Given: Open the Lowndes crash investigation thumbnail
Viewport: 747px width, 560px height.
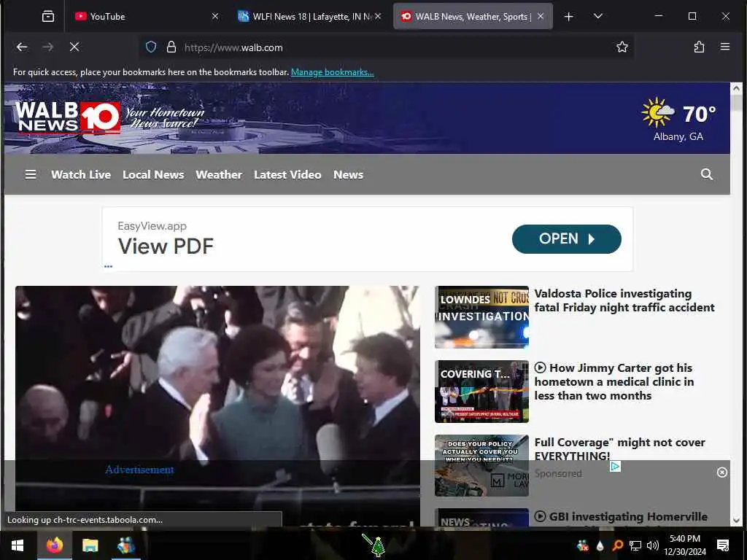Looking at the screenshot, I should [x=481, y=316].
